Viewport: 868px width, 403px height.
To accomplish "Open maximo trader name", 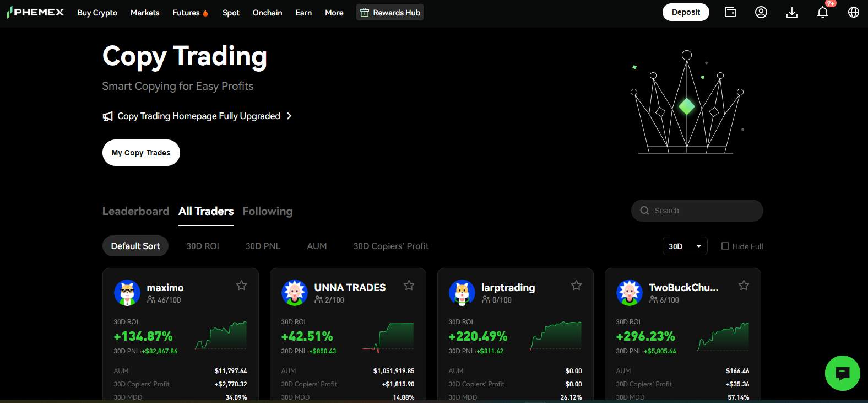I will click(165, 287).
